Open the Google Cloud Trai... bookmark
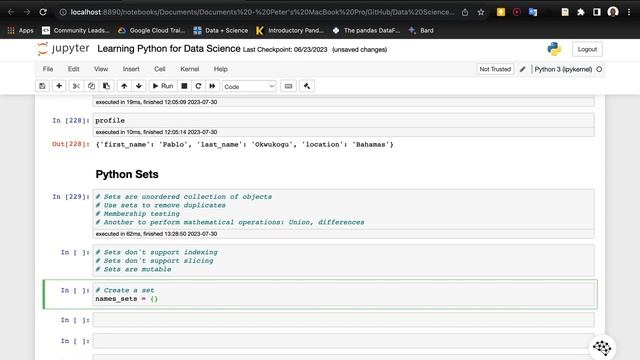Image resolution: width=640 pixels, height=360 pixels. pos(151,30)
